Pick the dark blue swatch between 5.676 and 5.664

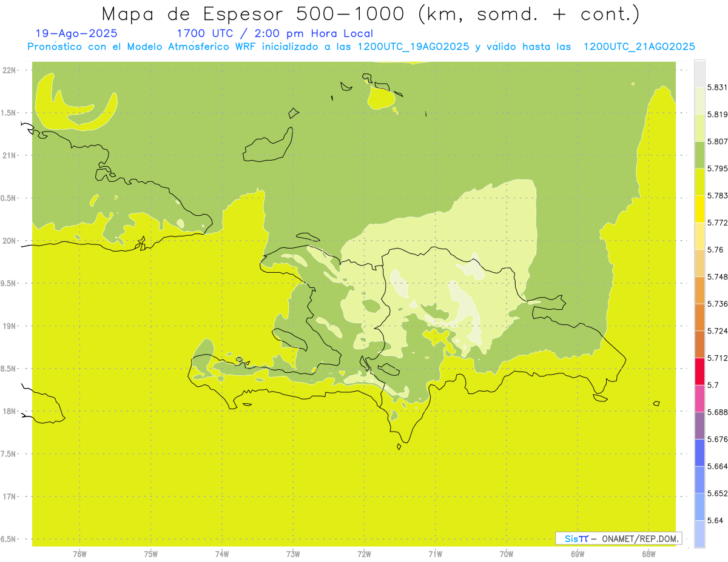coord(699,453)
